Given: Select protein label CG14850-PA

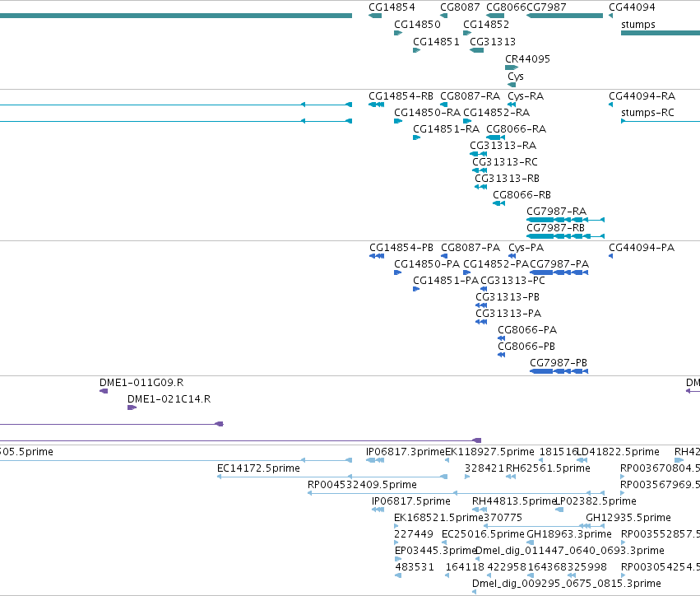Looking at the screenshot, I should (426, 264).
